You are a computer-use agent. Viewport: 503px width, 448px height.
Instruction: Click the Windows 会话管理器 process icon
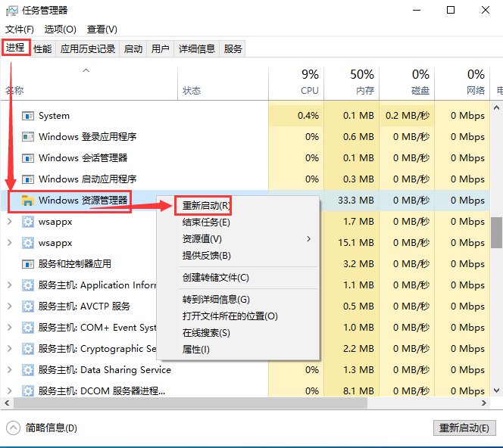point(28,158)
